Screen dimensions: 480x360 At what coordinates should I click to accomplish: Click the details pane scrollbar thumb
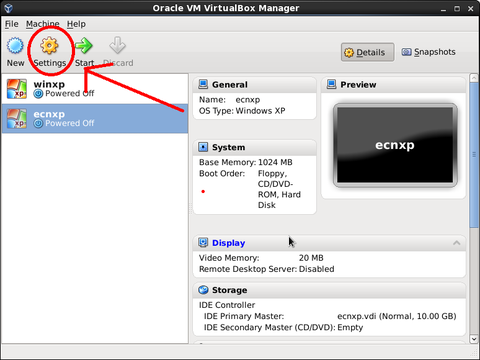point(474,155)
